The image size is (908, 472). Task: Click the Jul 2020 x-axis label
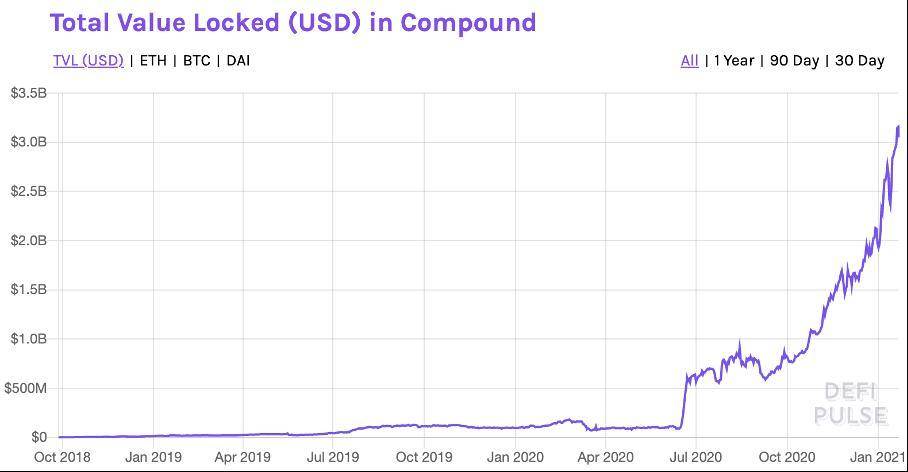point(697,457)
